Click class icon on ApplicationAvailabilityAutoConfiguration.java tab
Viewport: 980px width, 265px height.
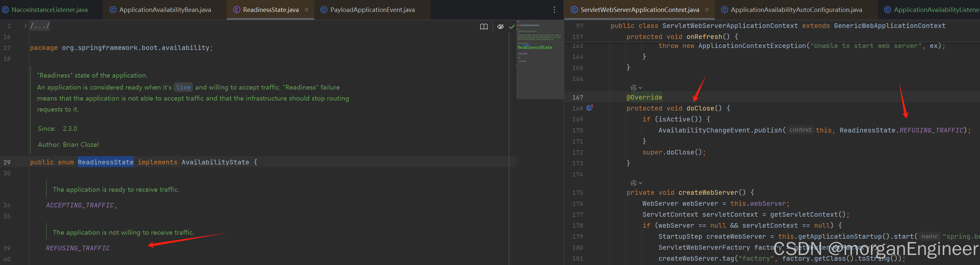(724, 10)
